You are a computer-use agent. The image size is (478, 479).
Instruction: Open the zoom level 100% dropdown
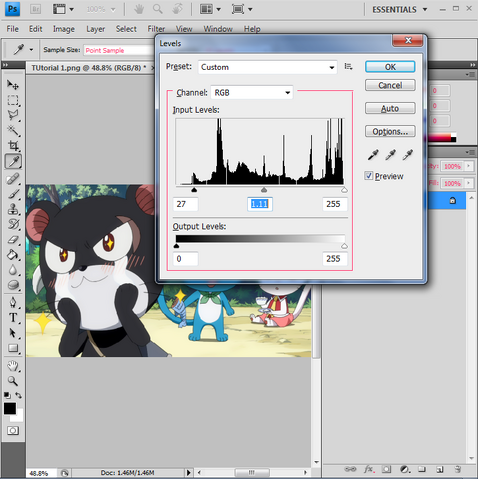click(x=101, y=9)
